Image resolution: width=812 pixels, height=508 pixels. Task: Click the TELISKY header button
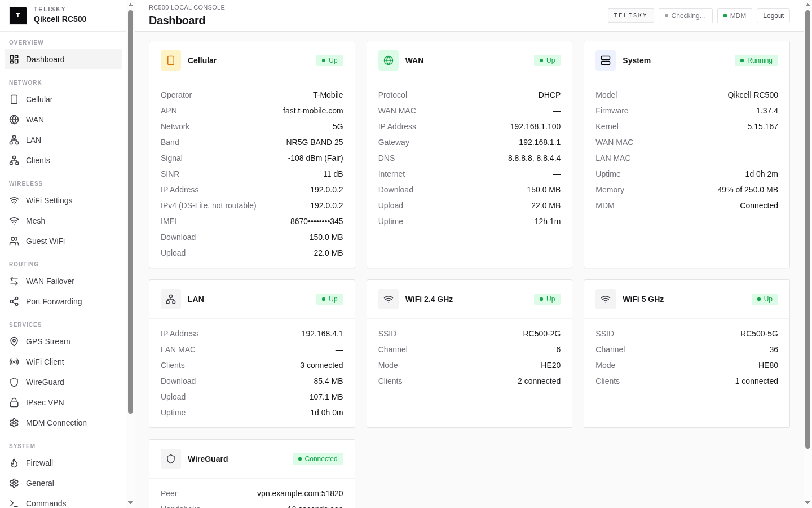pos(630,16)
